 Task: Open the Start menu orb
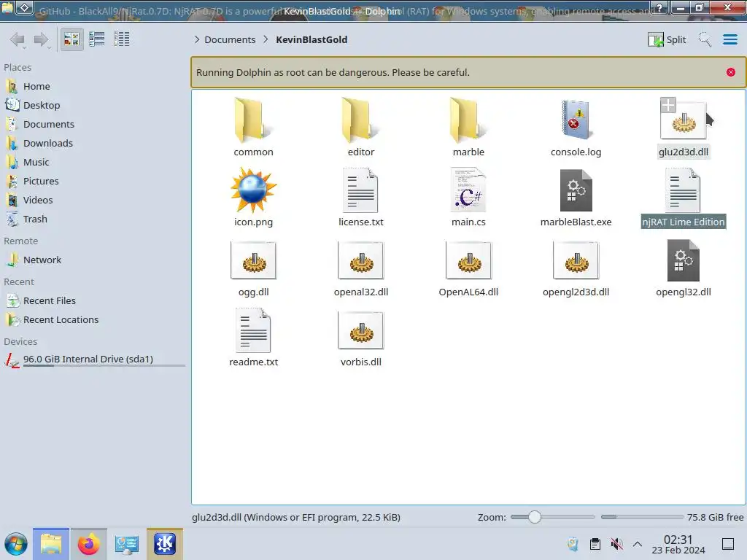point(16,544)
